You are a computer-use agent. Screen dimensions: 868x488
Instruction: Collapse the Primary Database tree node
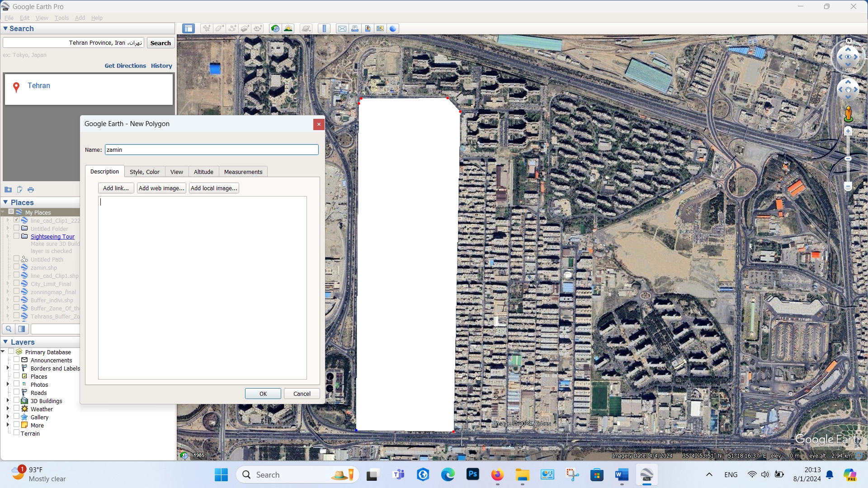[x=3, y=352]
